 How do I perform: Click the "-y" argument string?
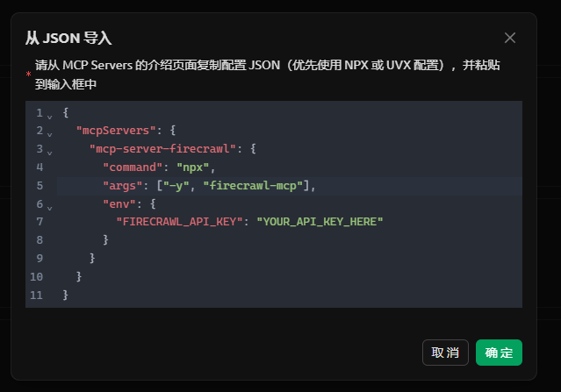pos(176,185)
